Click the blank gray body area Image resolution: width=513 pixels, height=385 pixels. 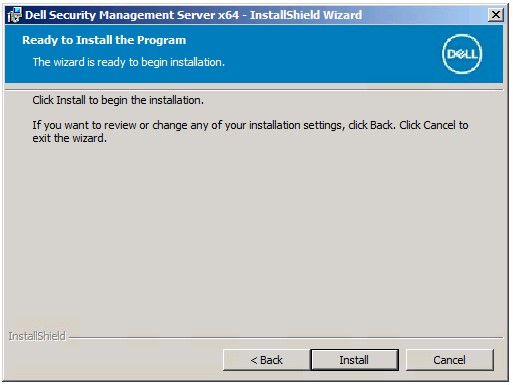click(x=253, y=233)
